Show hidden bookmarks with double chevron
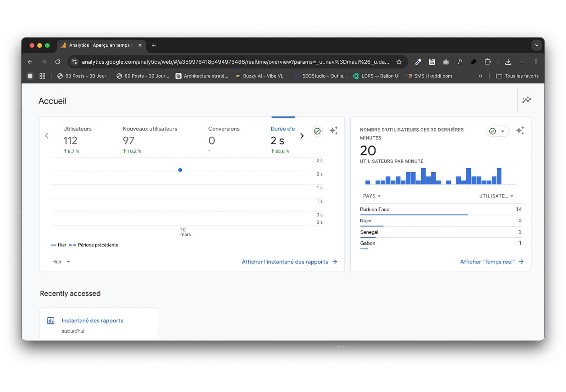Viewport: 566px width, 392px height. pyautogui.click(x=480, y=76)
